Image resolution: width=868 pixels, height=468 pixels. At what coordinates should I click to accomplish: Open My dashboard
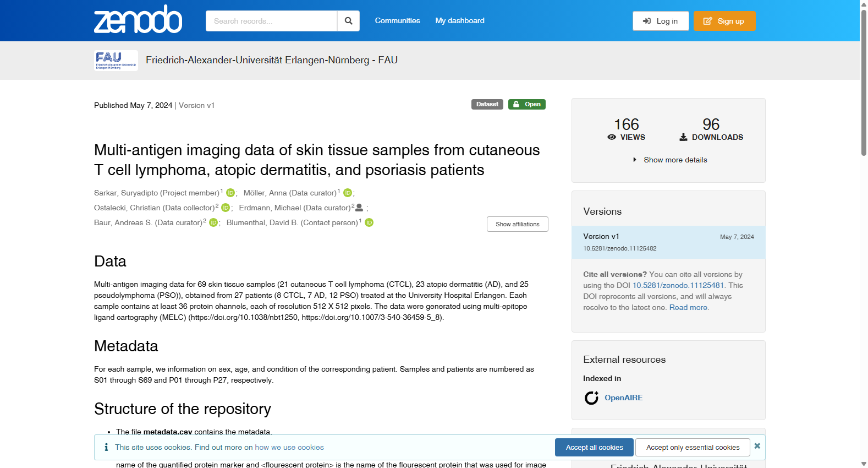(x=460, y=20)
